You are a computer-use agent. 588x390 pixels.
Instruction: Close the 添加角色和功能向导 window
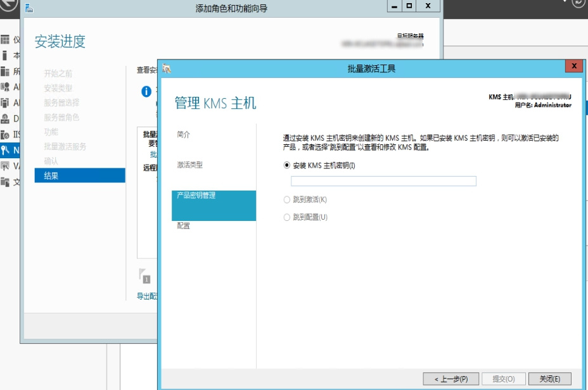coord(428,6)
